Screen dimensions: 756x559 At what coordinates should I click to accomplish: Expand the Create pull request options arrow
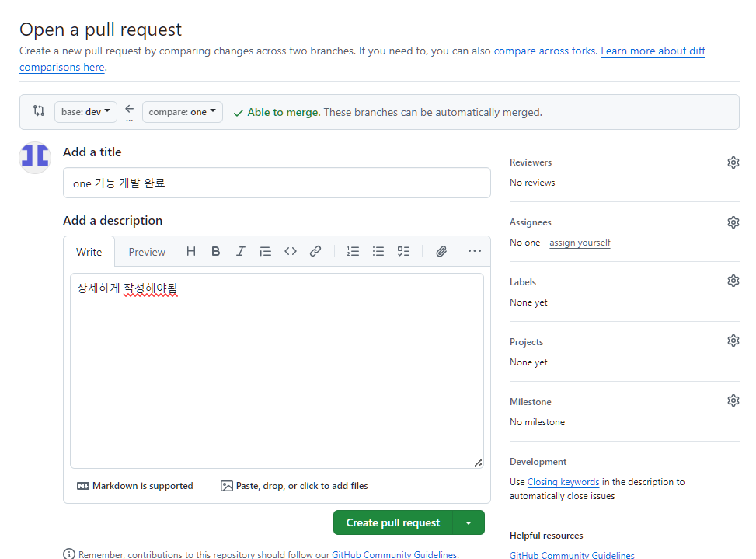click(469, 522)
